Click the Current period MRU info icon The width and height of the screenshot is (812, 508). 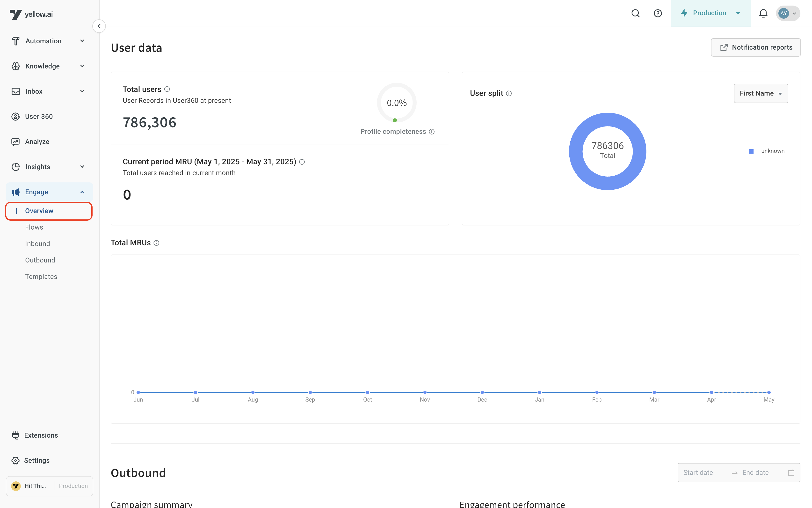point(302,162)
